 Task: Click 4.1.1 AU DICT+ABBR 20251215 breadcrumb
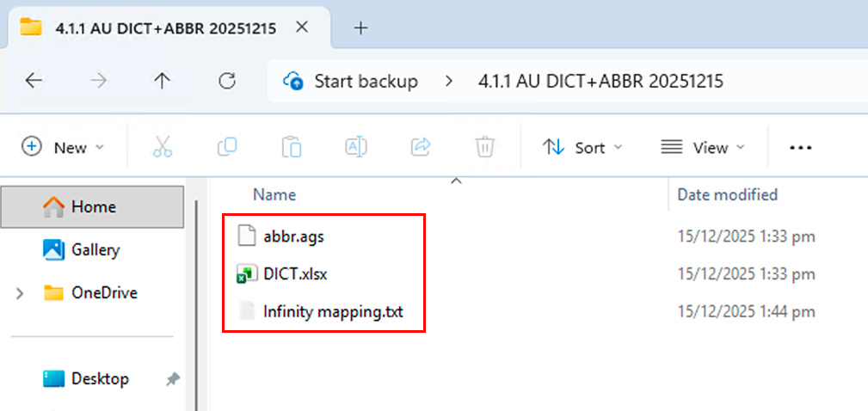click(x=600, y=82)
